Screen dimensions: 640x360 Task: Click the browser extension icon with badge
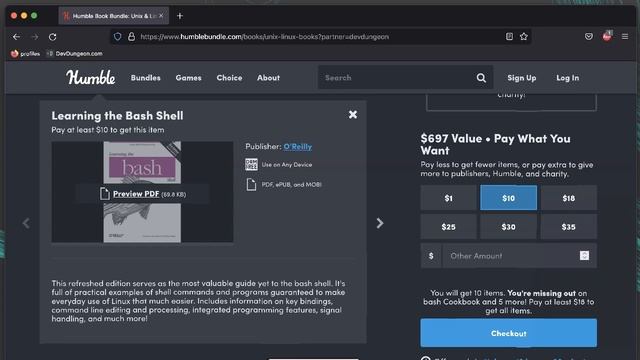[607, 36]
